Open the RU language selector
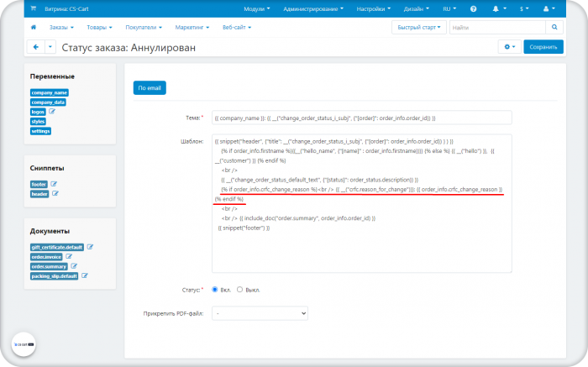This screenshot has width=588, height=367. (x=449, y=8)
